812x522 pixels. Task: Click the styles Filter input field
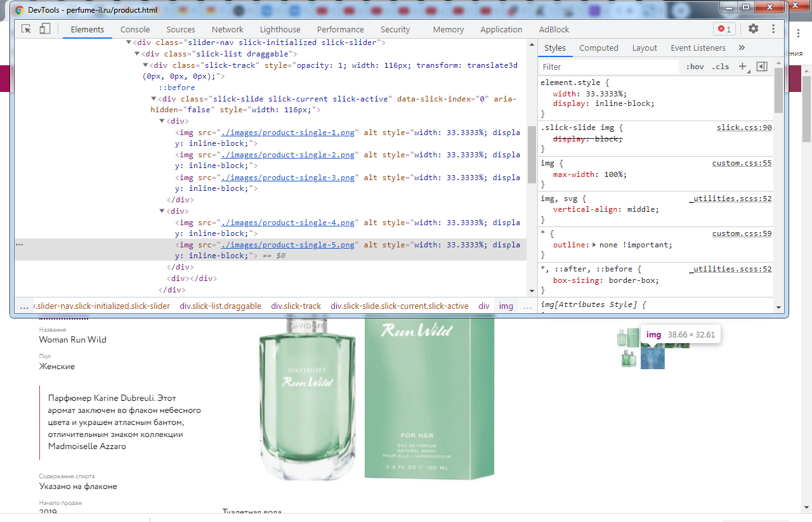[609, 67]
